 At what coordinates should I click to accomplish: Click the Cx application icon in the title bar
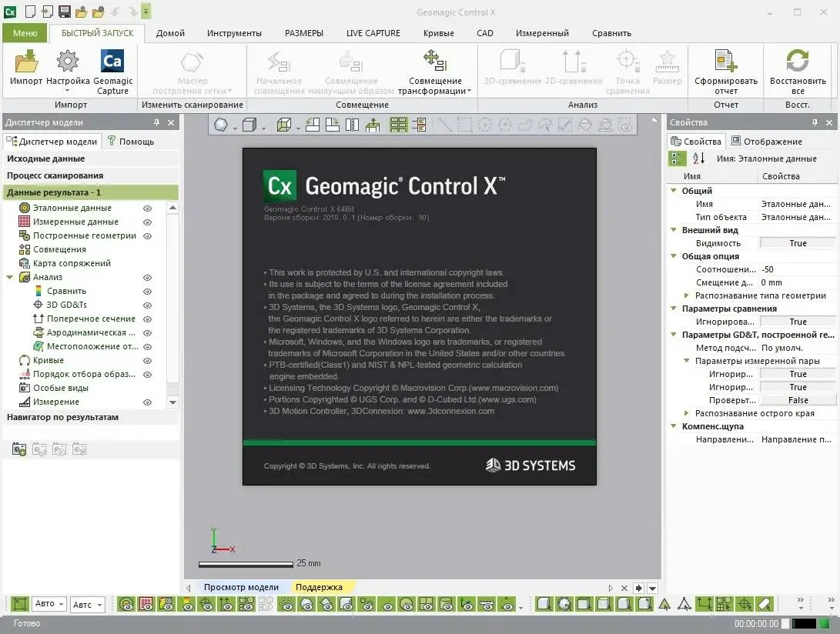coord(10,12)
